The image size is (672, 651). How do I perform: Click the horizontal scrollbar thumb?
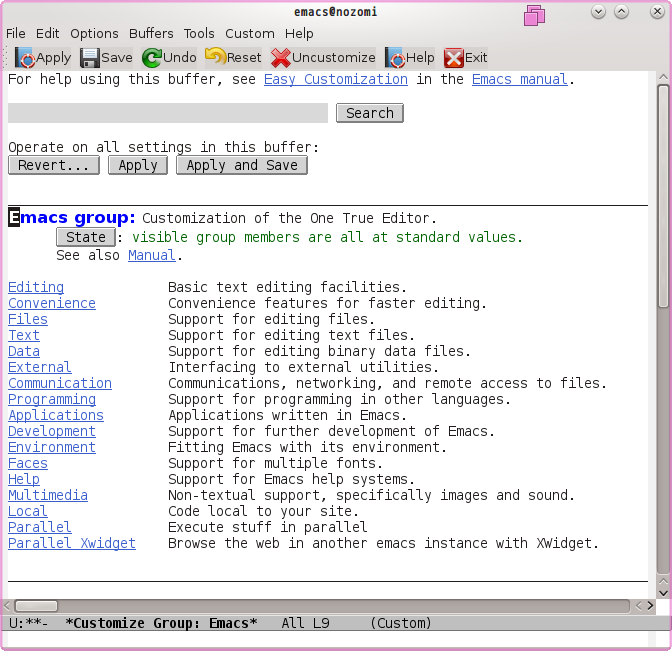tap(36, 606)
